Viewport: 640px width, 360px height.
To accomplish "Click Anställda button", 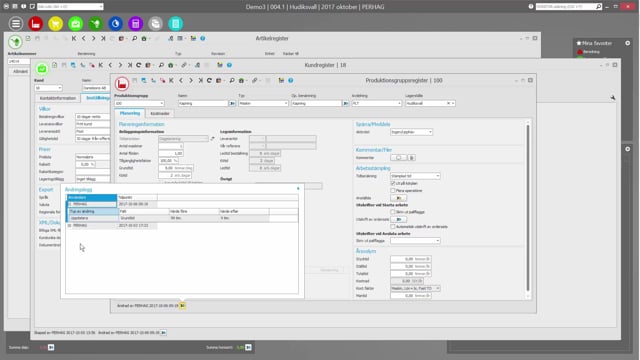I will click(x=398, y=198).
